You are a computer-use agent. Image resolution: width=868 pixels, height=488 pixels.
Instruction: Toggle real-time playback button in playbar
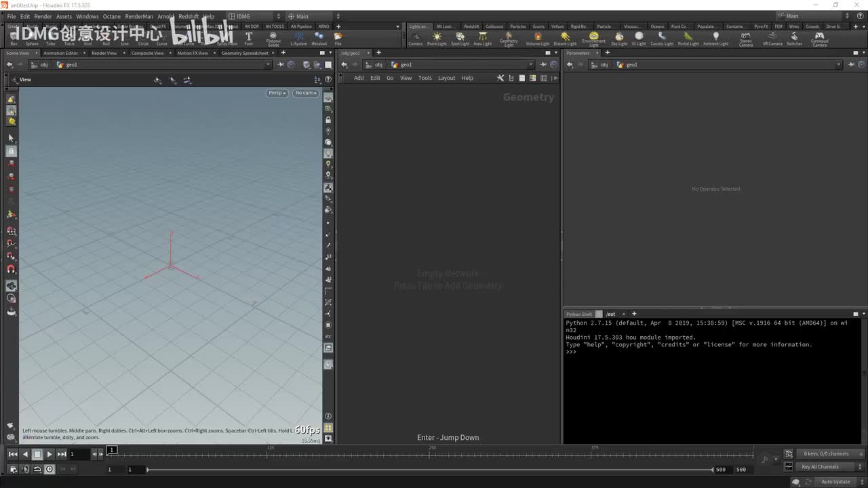click(x=50, y=469)
